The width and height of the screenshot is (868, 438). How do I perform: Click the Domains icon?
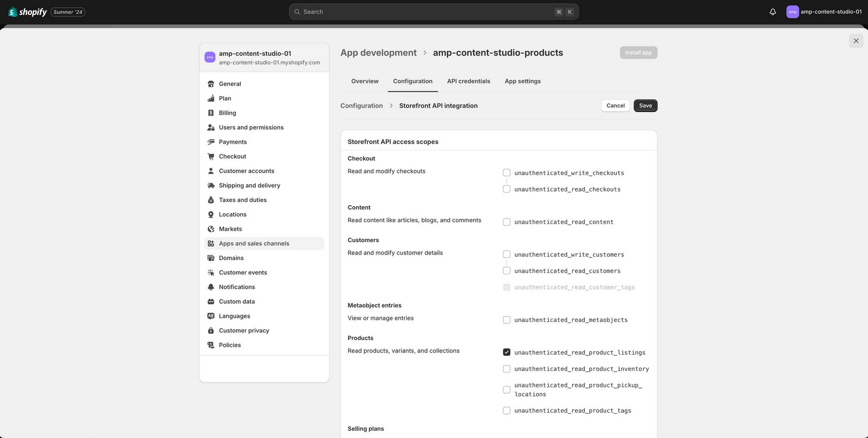(211, 258)
